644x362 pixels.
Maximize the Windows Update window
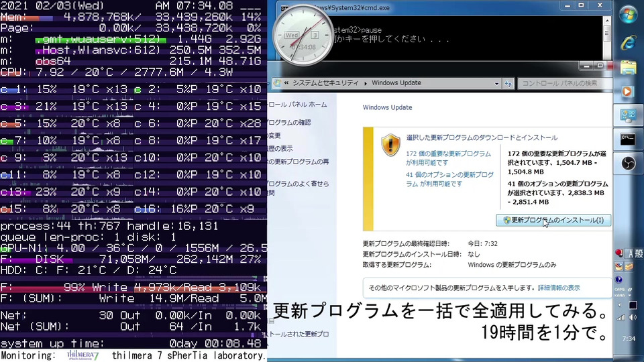point(600,66)
